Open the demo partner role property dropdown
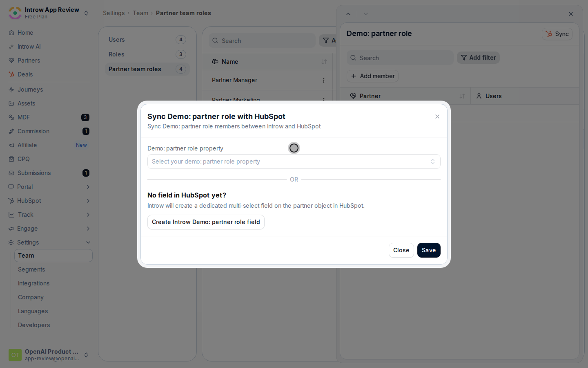 (294, 162)
